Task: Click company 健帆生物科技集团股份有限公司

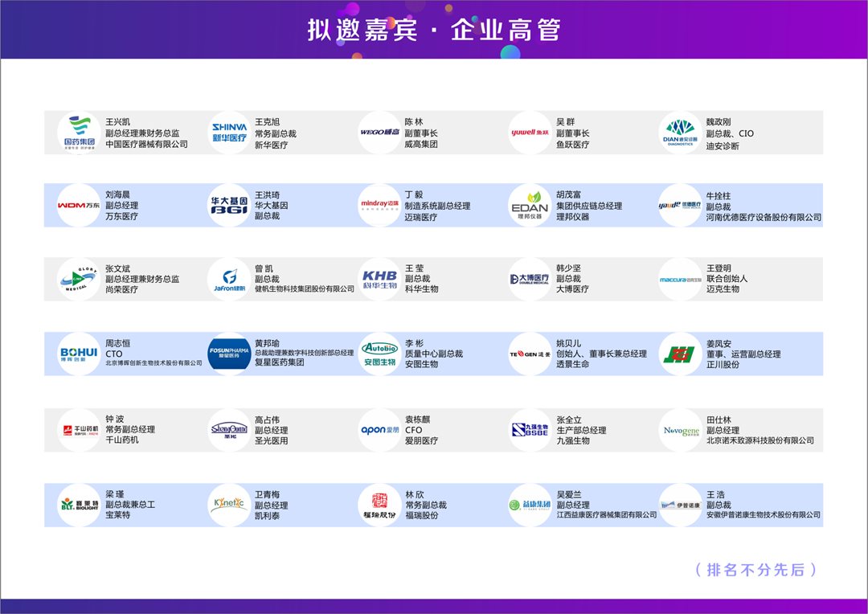Action: click(x=305, y=289)
